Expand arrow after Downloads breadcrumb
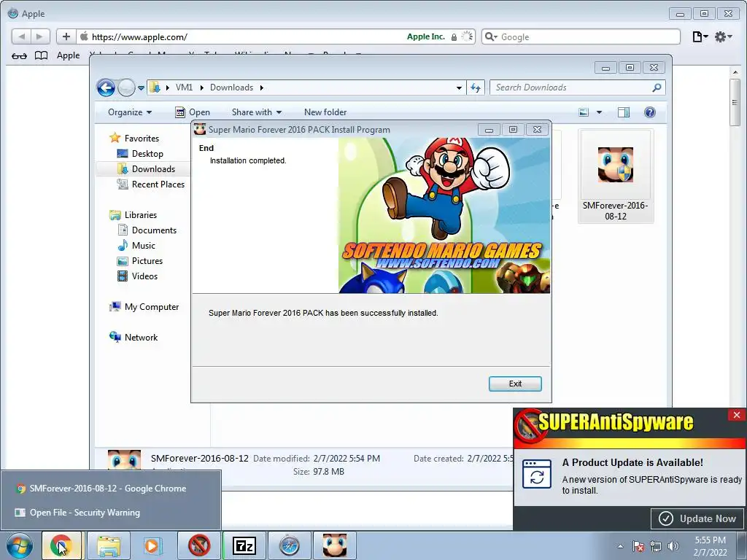This screenshot has height=560, width=747. click(262, 87)
